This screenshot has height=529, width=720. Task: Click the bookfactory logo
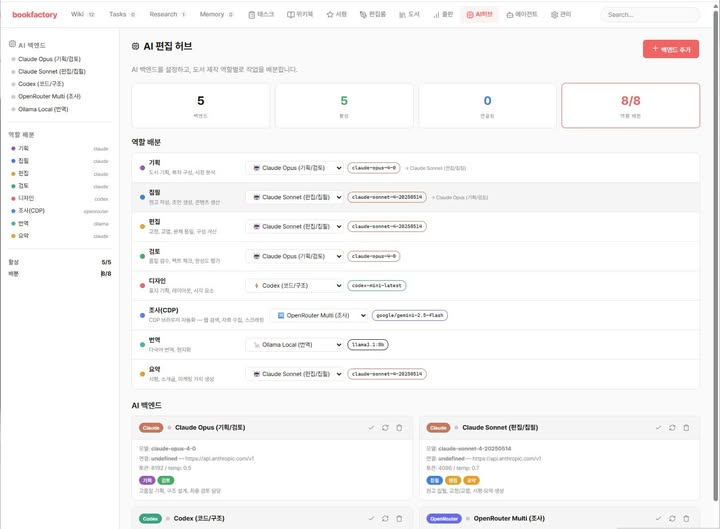point(35,15)
